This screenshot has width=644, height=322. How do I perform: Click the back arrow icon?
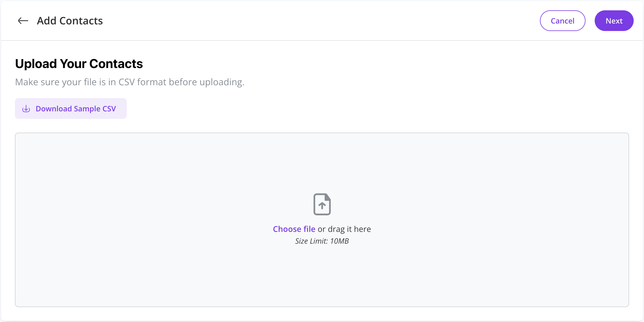(23, 21)
